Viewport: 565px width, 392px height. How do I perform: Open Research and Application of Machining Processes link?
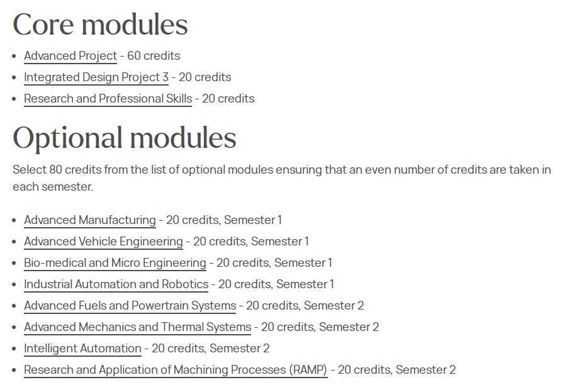(x=176, y=369)
